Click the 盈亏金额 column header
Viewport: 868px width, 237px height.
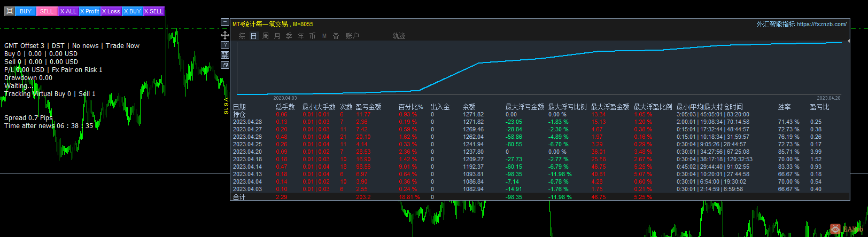point(369,107)
